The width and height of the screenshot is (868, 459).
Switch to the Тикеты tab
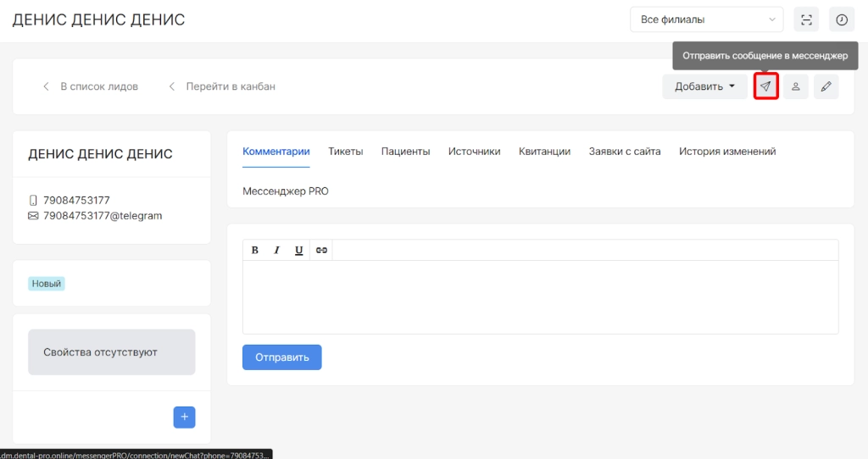(345, 152)
